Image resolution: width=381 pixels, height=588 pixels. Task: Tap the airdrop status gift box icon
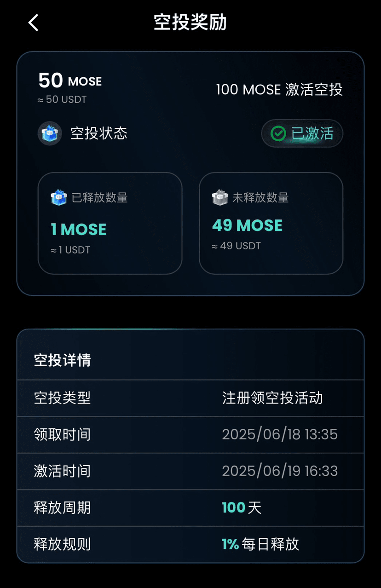click(x=50, y=133)
